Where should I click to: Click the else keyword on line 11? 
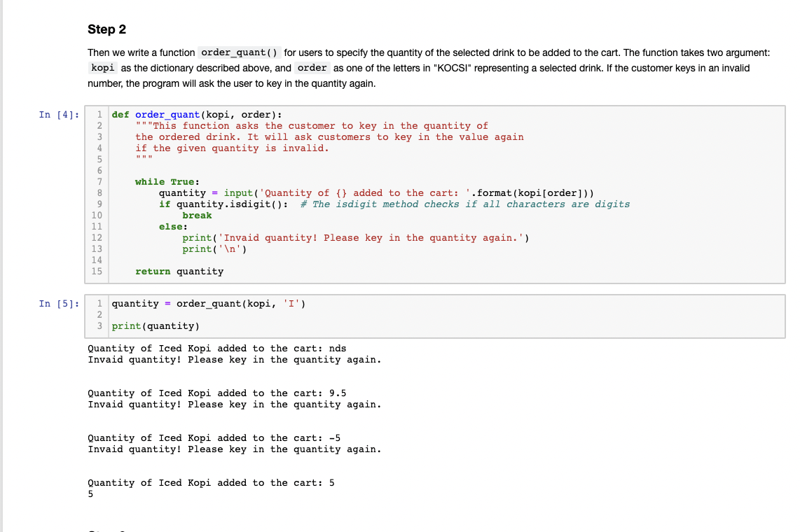(x=170, y=226)
